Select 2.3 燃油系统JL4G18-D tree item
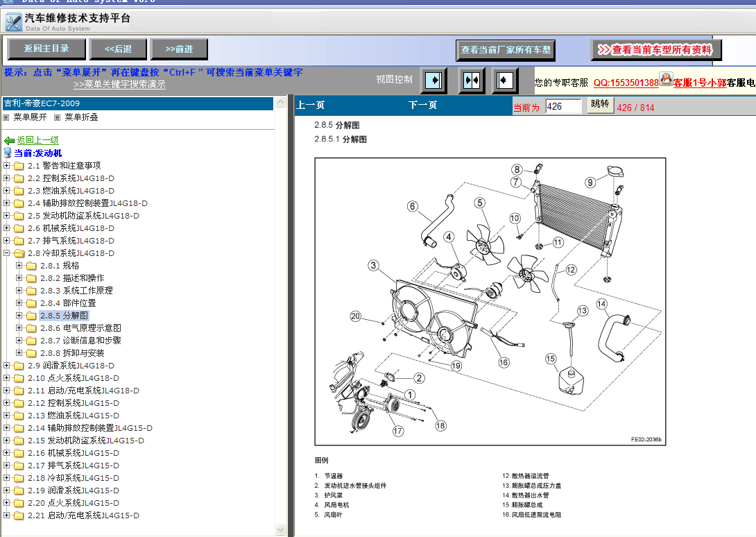756x537 pixels. (71, 191)
